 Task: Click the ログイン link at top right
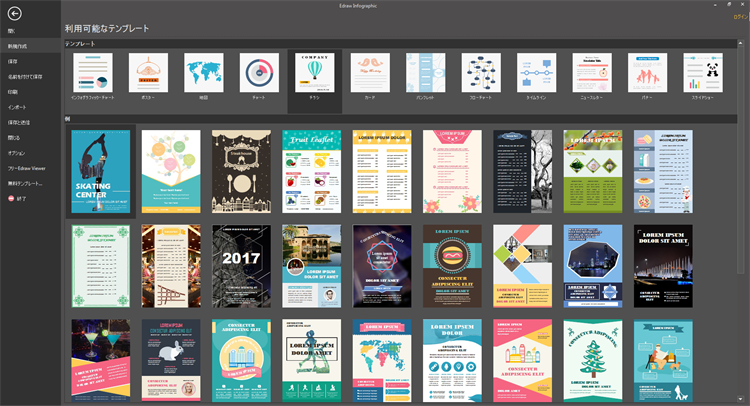click(741, 17)
